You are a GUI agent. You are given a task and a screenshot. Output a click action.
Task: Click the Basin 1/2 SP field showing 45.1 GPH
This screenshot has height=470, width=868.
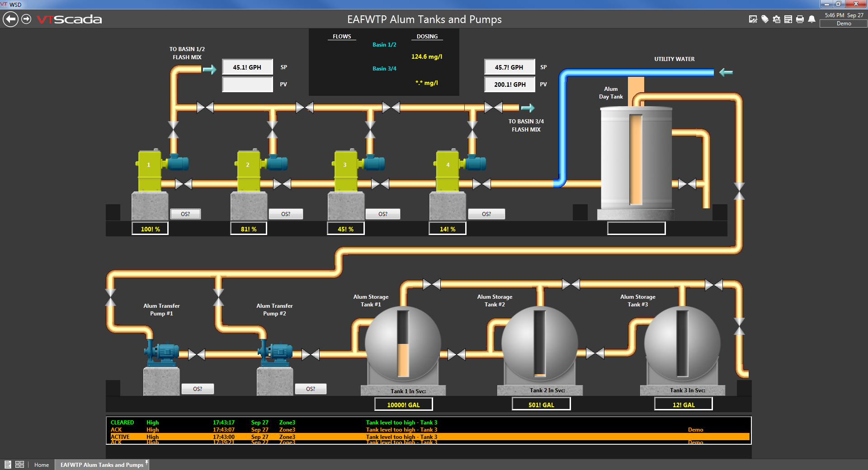247,67
